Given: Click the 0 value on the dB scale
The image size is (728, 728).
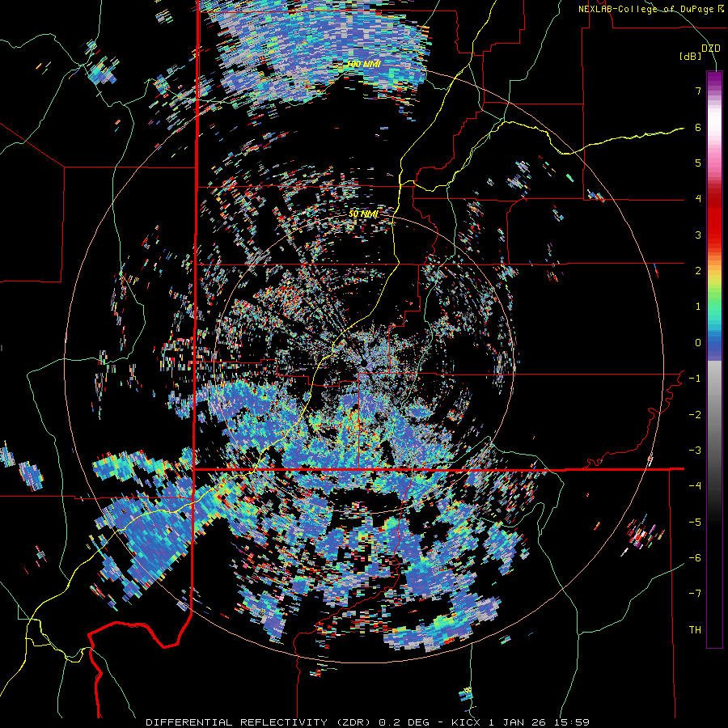Looking at the screenshot, I should (x=698, y=343).
